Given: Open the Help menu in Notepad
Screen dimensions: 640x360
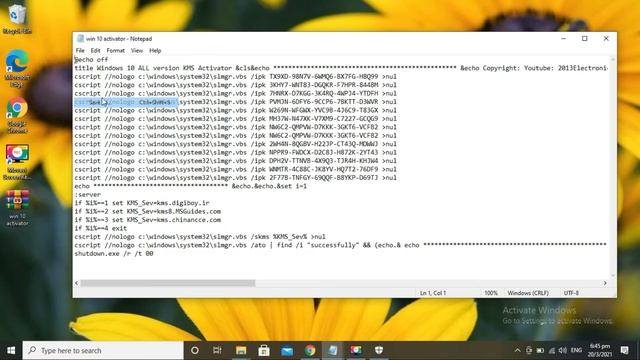Looking at the screenshot, I should coord(155,51).
